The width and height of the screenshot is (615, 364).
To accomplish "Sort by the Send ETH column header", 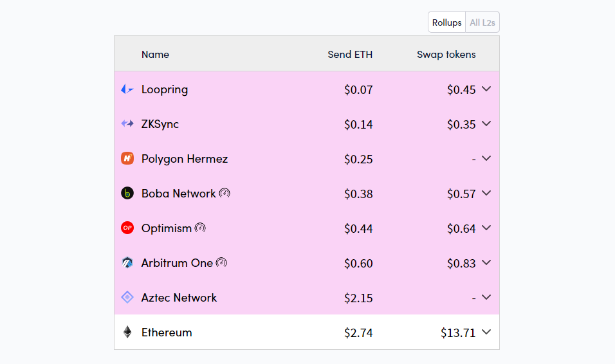I will point(350,54).
